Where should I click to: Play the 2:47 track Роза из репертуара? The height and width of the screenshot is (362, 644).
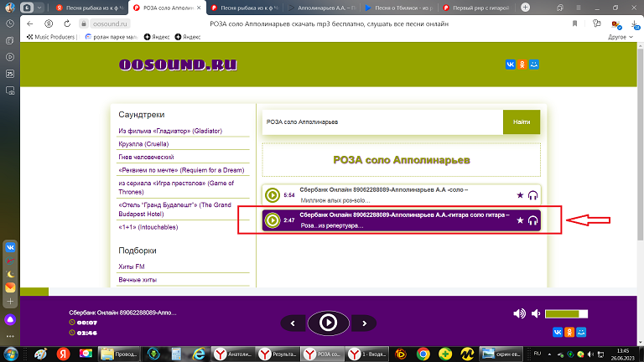[x=272, y=220]
